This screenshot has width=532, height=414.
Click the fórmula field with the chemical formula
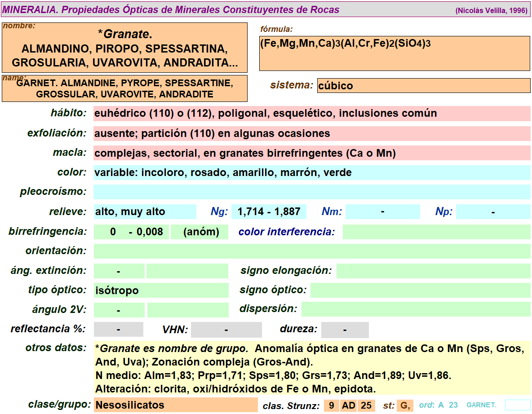tap(395, 53)
